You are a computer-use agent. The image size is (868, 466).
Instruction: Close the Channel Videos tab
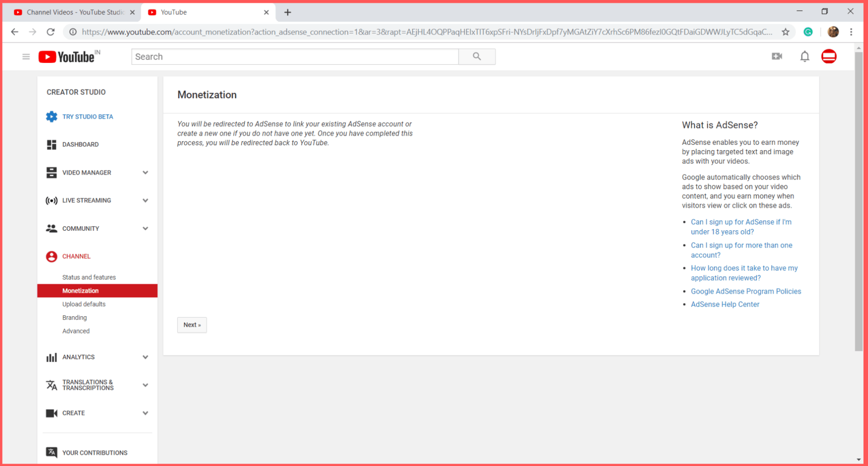(132, 12)
